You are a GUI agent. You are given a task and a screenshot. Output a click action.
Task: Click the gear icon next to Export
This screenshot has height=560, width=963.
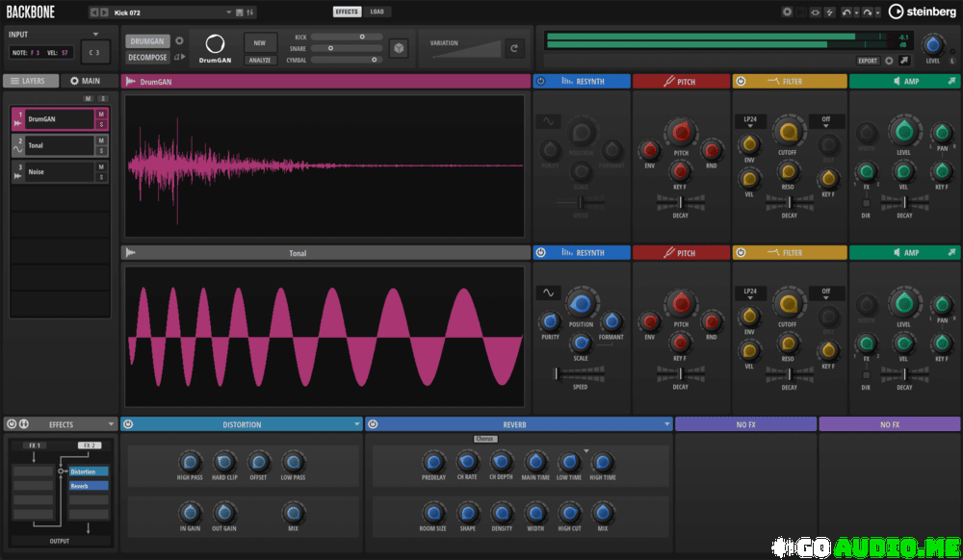[x=889, y=61]
